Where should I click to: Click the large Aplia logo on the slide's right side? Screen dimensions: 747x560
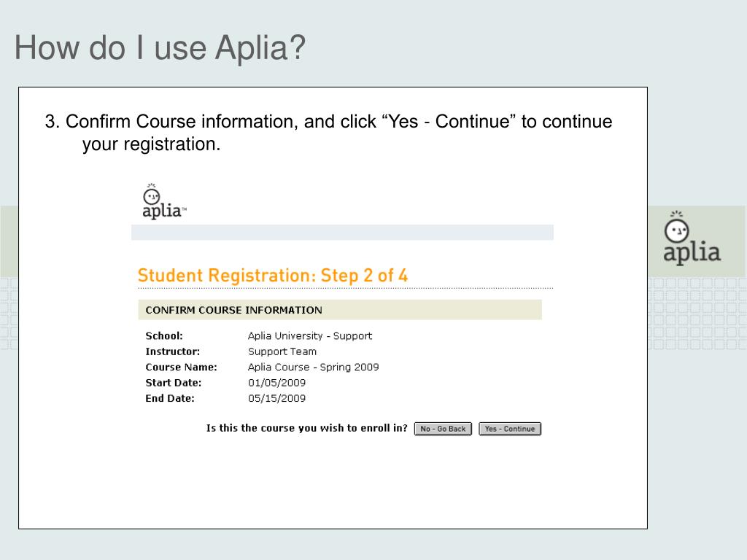tap(692, 237)
